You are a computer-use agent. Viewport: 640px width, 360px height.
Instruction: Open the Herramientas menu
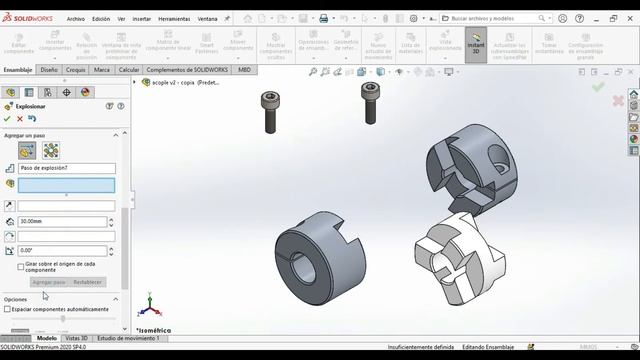[174, 19]
